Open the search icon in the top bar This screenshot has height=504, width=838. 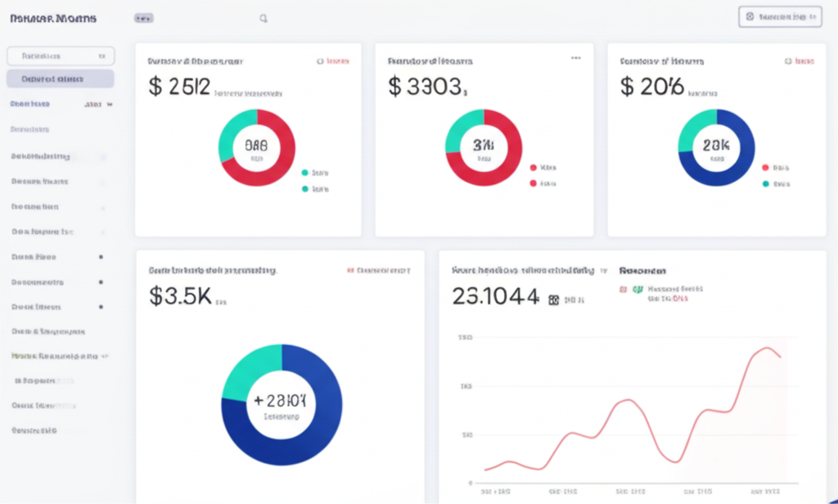(x=263, y=17)
